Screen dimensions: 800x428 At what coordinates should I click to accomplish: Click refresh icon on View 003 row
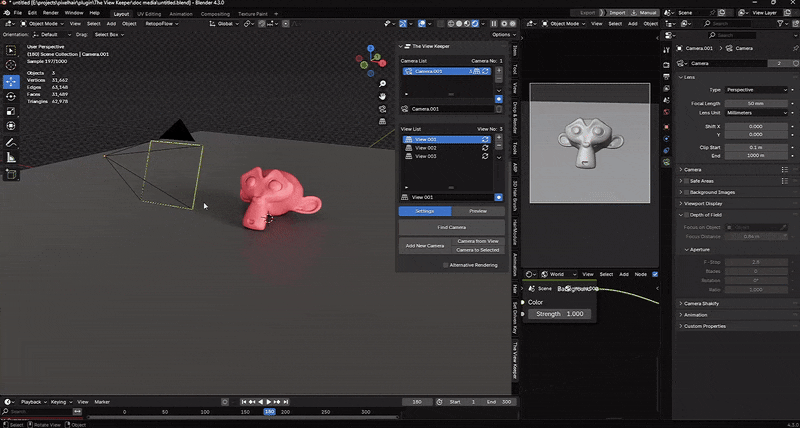(x=485, y=156)
